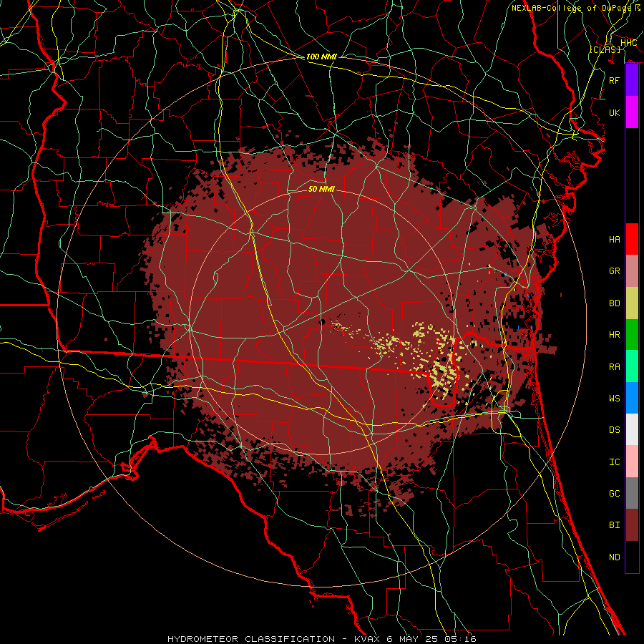Screen dimensions: 644x644
Task: Click the RA light green legend swatch
Action: coord(632,366)
